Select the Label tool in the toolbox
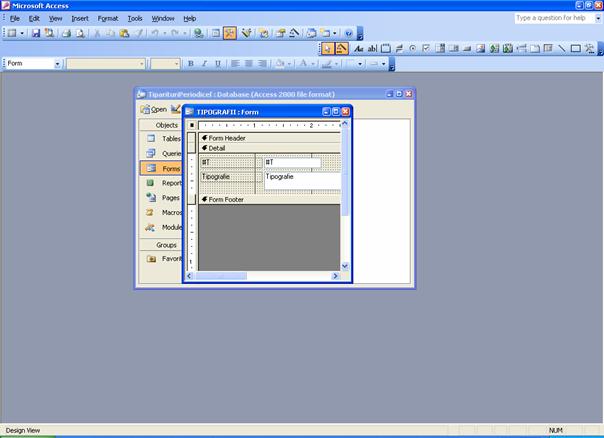Image resolution: width=604 pixels, height=438 pixels. coord(358,48)
